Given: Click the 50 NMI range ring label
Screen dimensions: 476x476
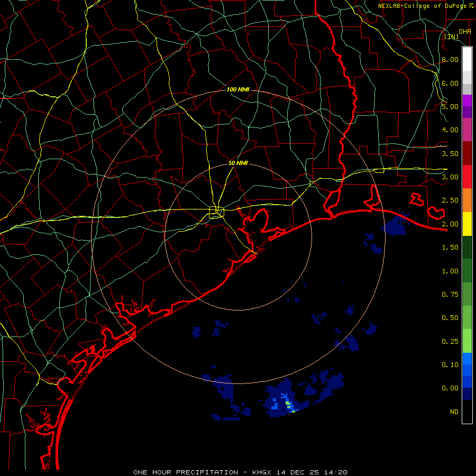Looking at the screenshot, I should [x=238, y=163].
